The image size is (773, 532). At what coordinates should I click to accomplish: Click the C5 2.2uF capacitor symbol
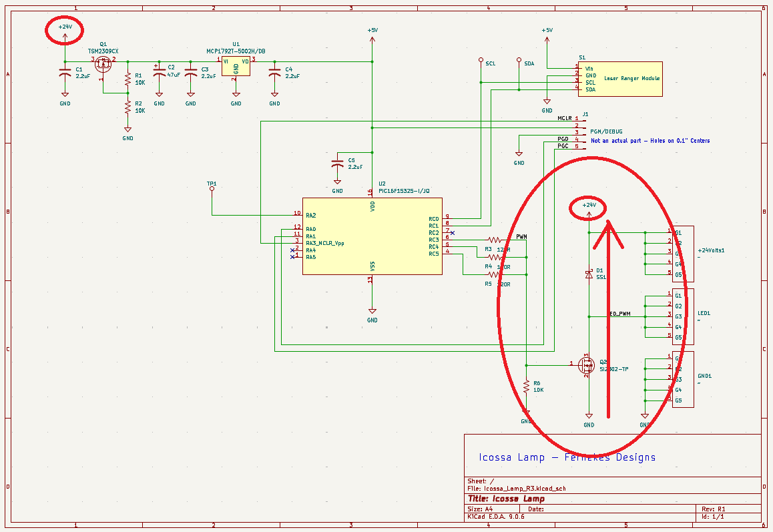pyautogui.click(x=338, y=164)
